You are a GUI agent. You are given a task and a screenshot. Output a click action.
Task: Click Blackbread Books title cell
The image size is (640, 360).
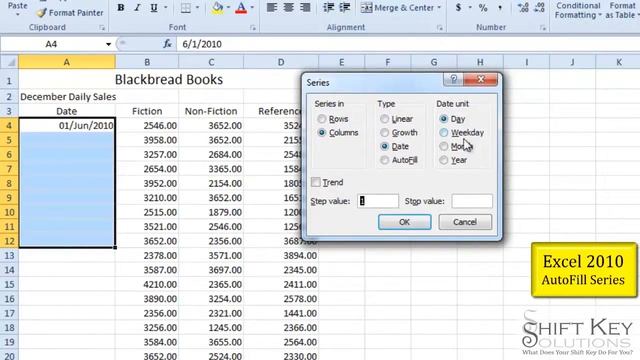click(169, 80)
